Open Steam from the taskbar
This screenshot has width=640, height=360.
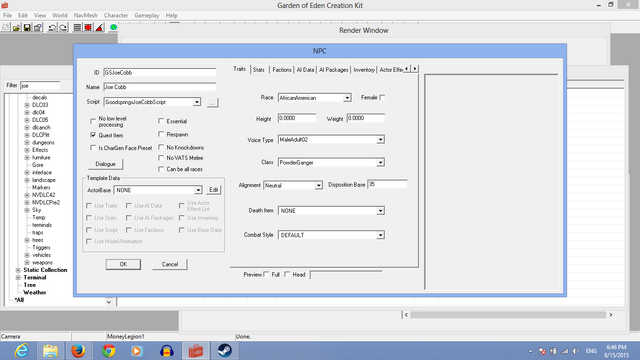pyautogui.click(x=224, y=351)
